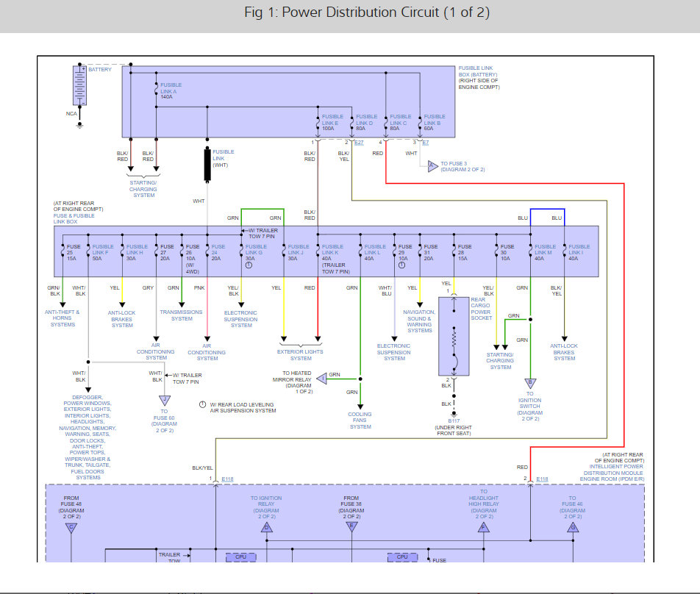
Task: Click the 'FUSE 25 15A' label
Action: (x=74, y=252)
